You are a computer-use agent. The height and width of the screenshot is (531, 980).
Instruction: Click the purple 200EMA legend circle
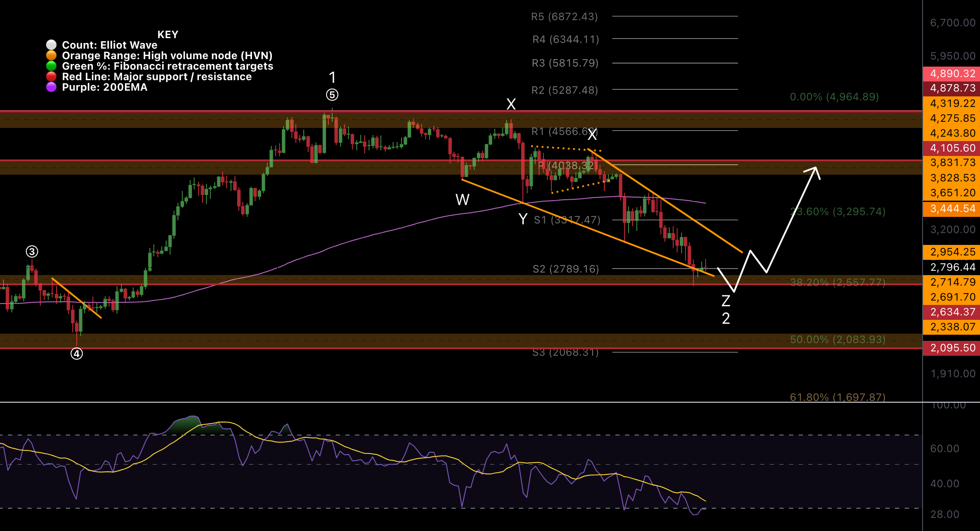tap(51, 87)
